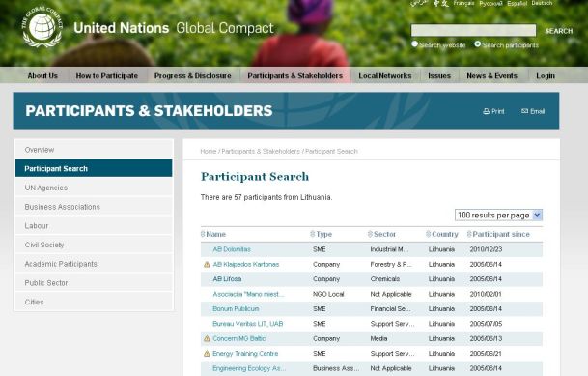Click Home breadcrumb link

[209, 151]
